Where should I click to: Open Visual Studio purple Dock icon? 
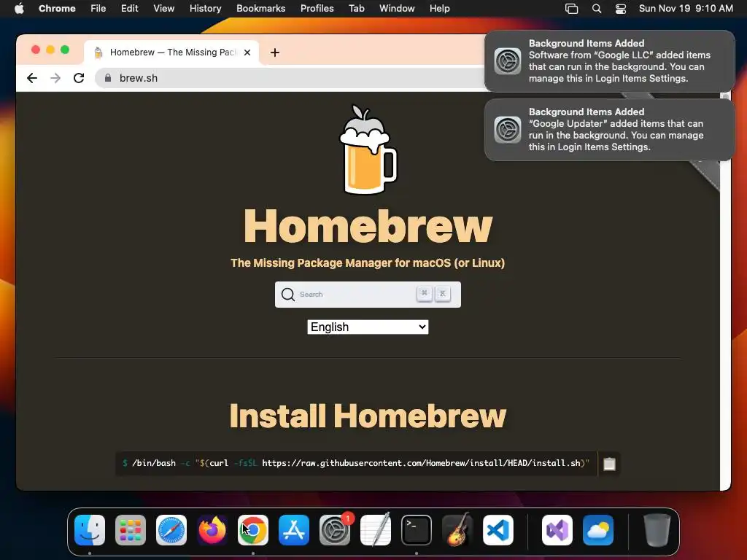tap(557, 530)
